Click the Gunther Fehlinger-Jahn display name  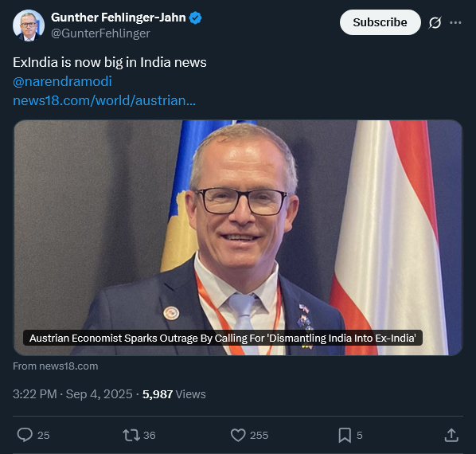[119, 18]
